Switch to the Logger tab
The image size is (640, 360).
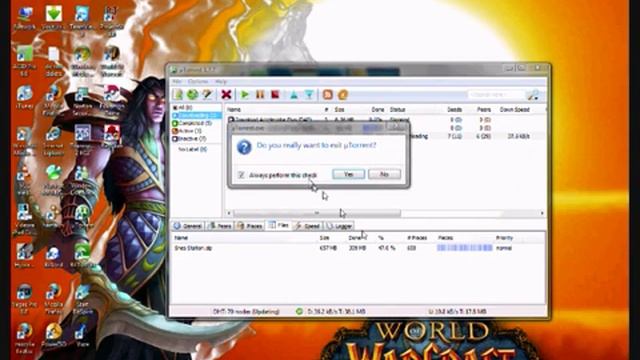pos(339,226)
